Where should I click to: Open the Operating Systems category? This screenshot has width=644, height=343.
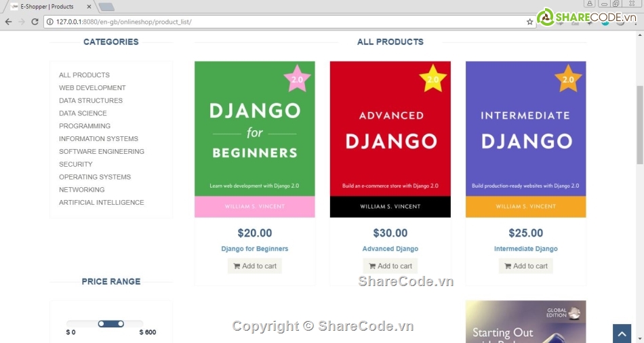95,177
